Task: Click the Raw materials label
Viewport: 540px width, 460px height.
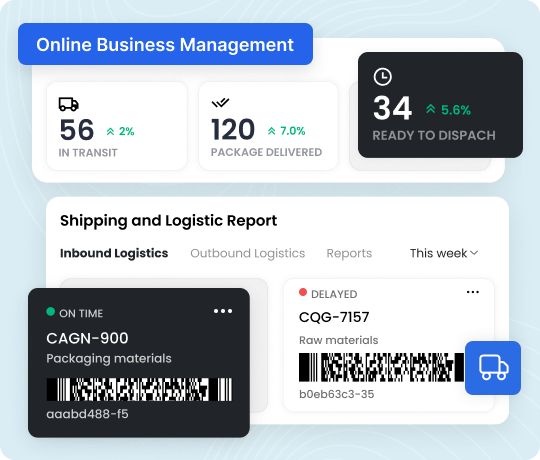Action: click(339, 340)
